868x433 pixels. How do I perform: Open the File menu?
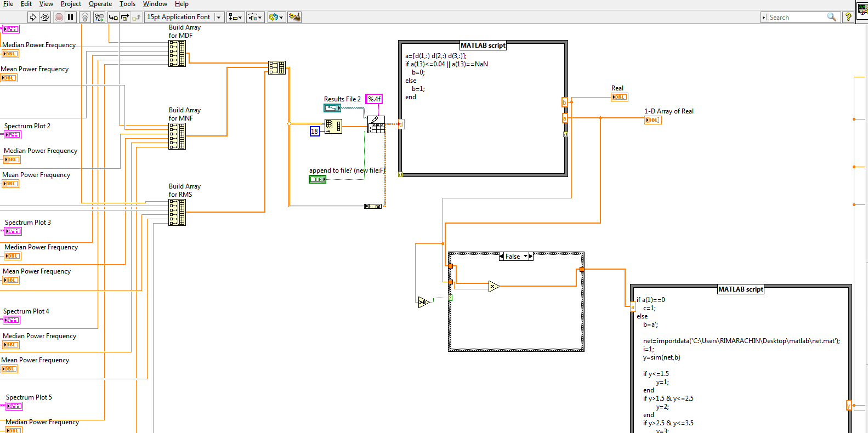(8, 4)
